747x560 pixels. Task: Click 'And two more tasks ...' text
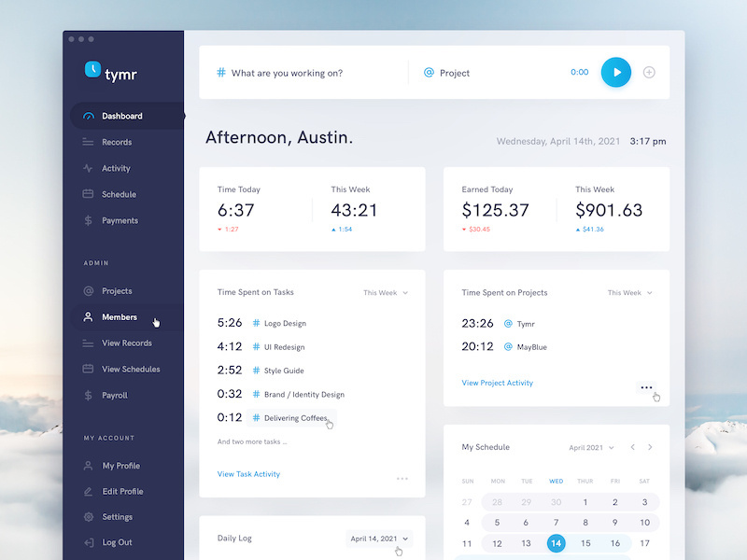(252, 441)
